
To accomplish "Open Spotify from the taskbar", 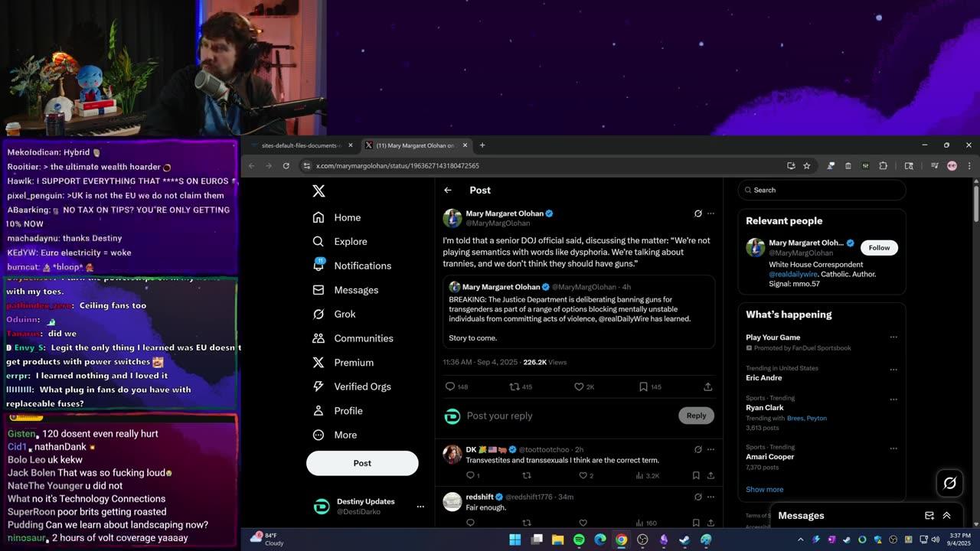I will tap(579, 540).
